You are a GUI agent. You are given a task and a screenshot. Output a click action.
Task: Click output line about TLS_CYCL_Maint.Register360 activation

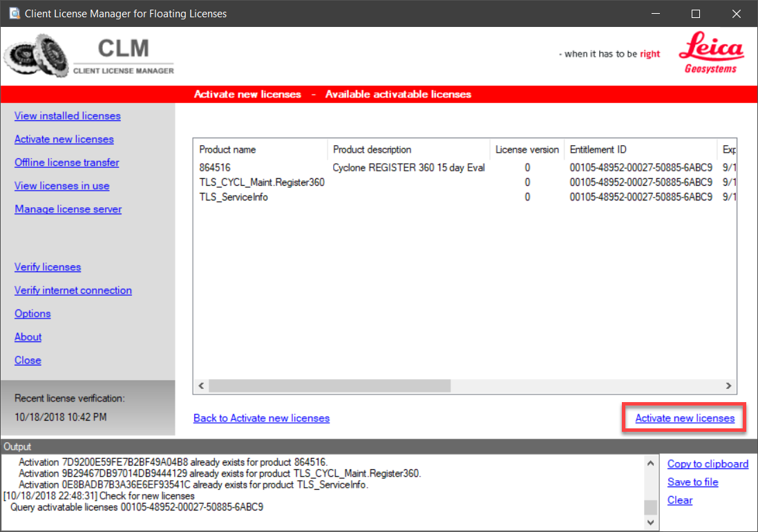click(x=220, y=473)
